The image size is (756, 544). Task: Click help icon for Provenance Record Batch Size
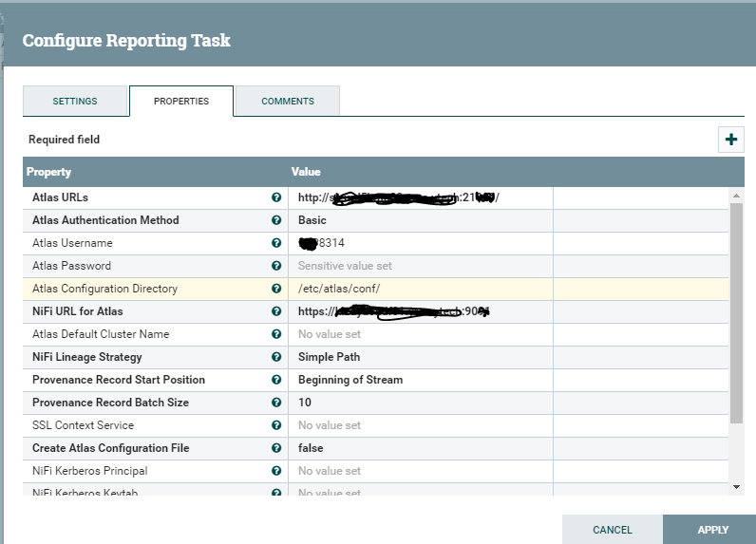coord(276,403)
